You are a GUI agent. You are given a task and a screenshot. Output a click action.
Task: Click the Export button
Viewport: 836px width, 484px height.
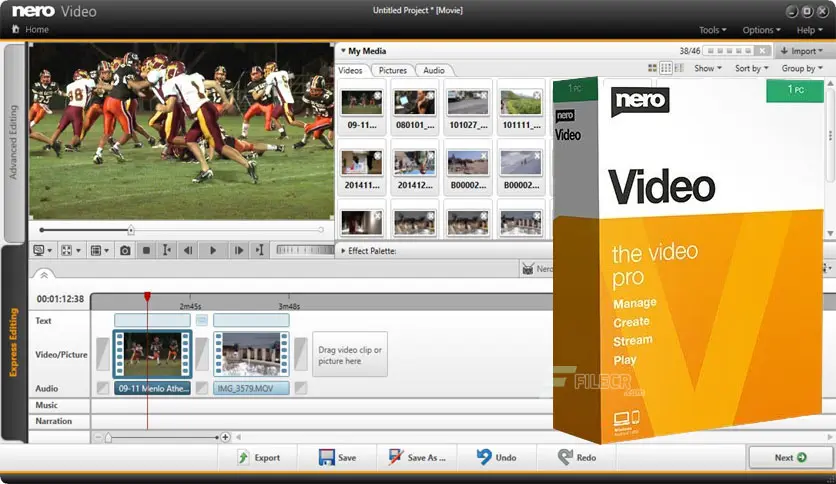click(x=258, y=457)
